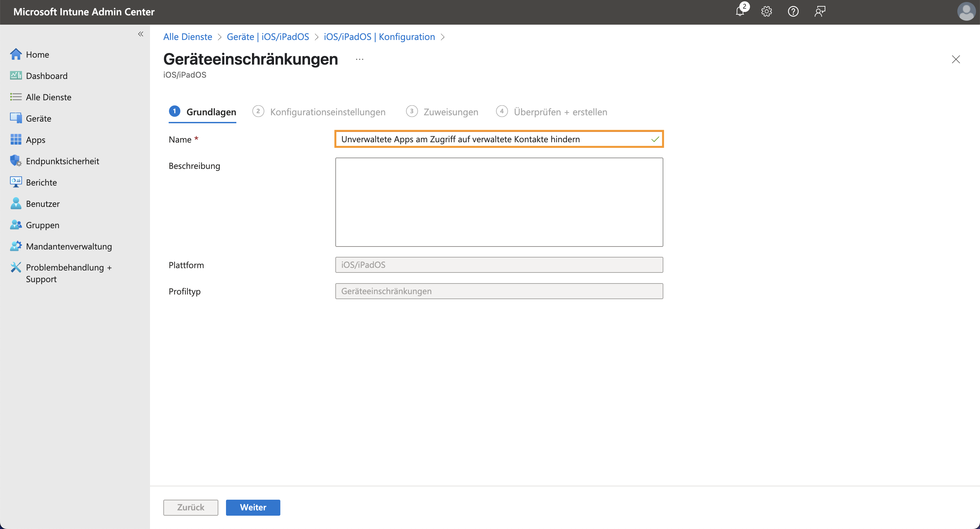The width and height of the screenshot is (980, 529).
Task: Select the Überprüfen + erstellen tab
Action: coord(552,112)
